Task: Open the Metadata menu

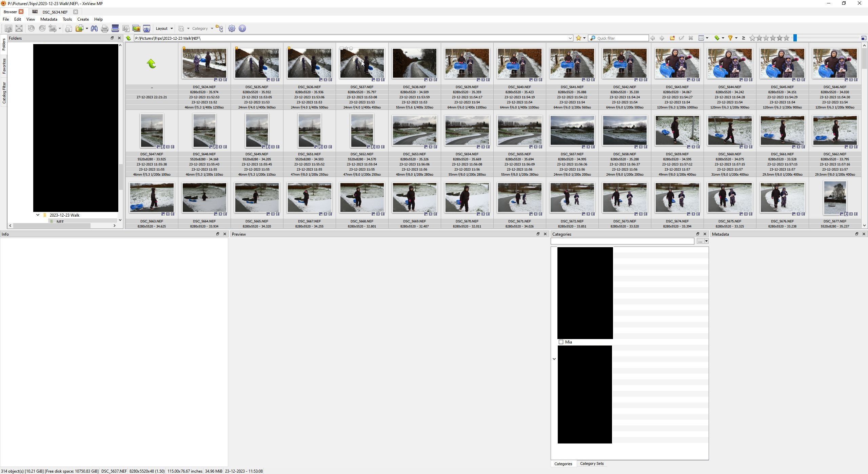Action: (x=48, y=19)
